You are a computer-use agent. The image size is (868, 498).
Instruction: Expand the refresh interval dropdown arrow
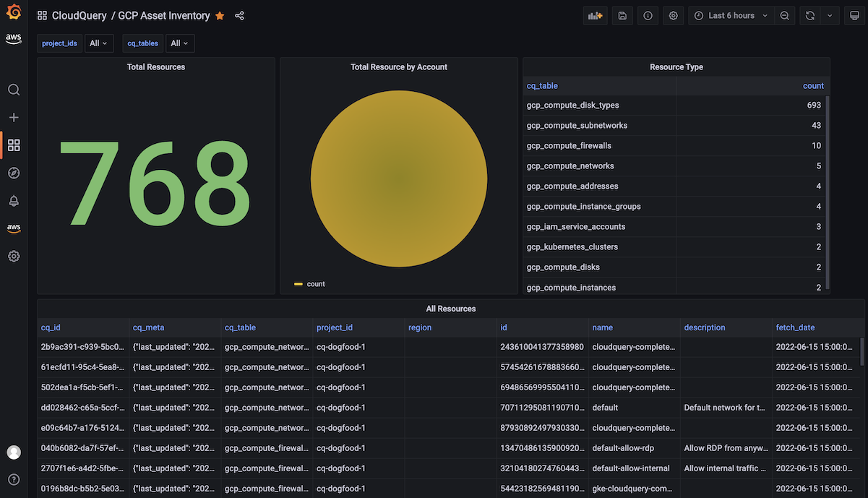click(x=830, y=16)
